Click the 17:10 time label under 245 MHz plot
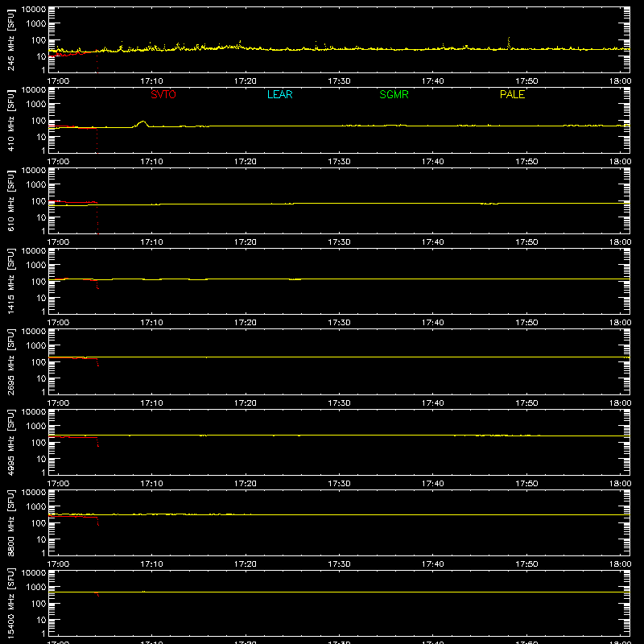The height and width of the screenshot is (644, 644). coord(151,81)
